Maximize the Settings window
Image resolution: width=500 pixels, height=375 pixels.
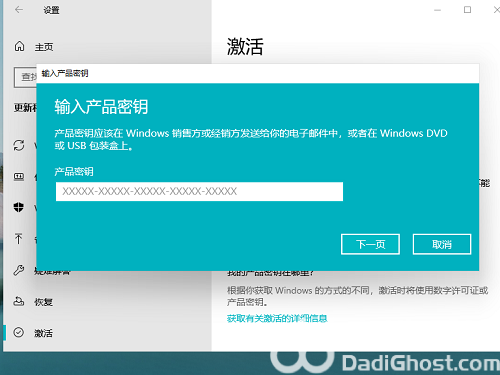[x=467, y=10]
